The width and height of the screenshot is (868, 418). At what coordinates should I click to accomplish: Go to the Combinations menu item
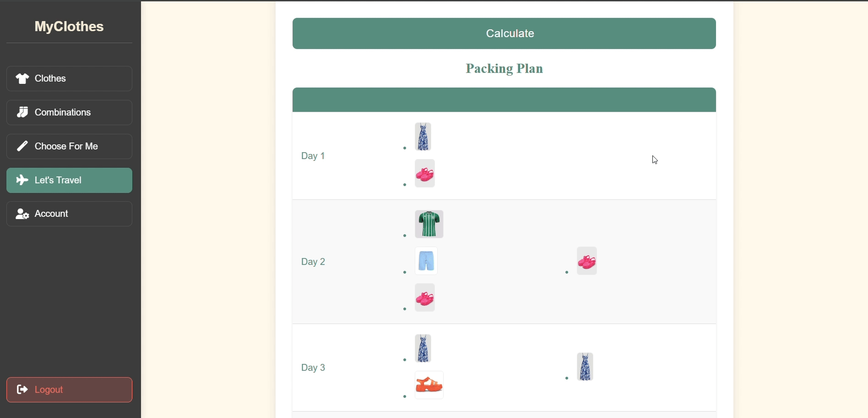coord(69,112)
